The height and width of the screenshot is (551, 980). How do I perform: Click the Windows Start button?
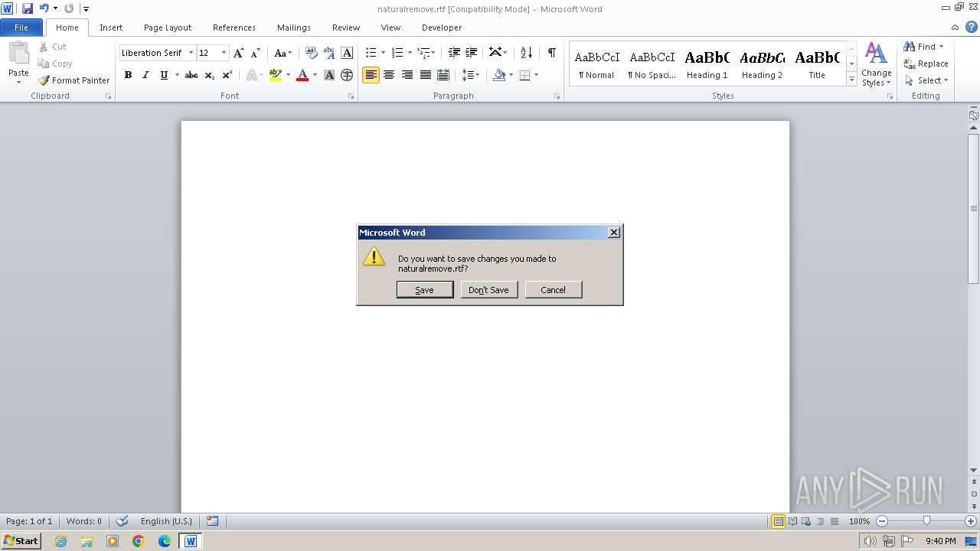click(x=21, y=541)
